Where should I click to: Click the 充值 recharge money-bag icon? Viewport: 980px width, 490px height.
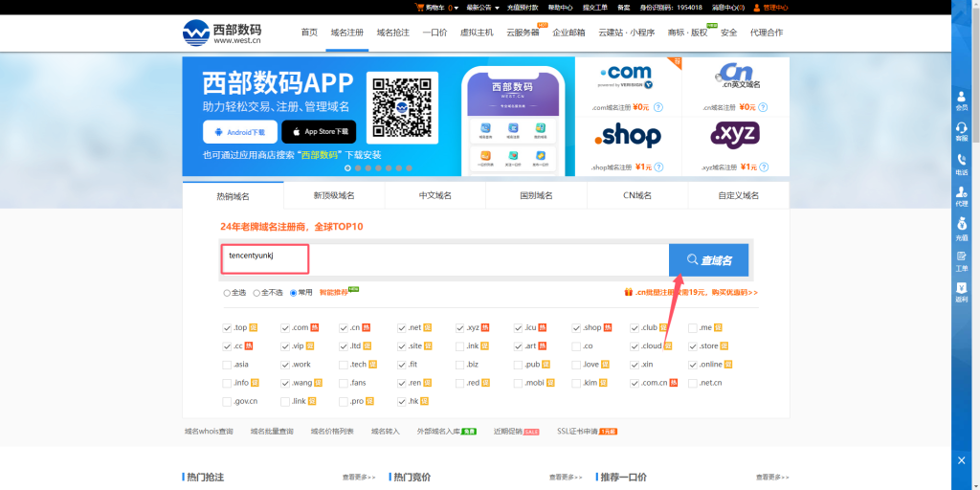(x=961, y=230)
